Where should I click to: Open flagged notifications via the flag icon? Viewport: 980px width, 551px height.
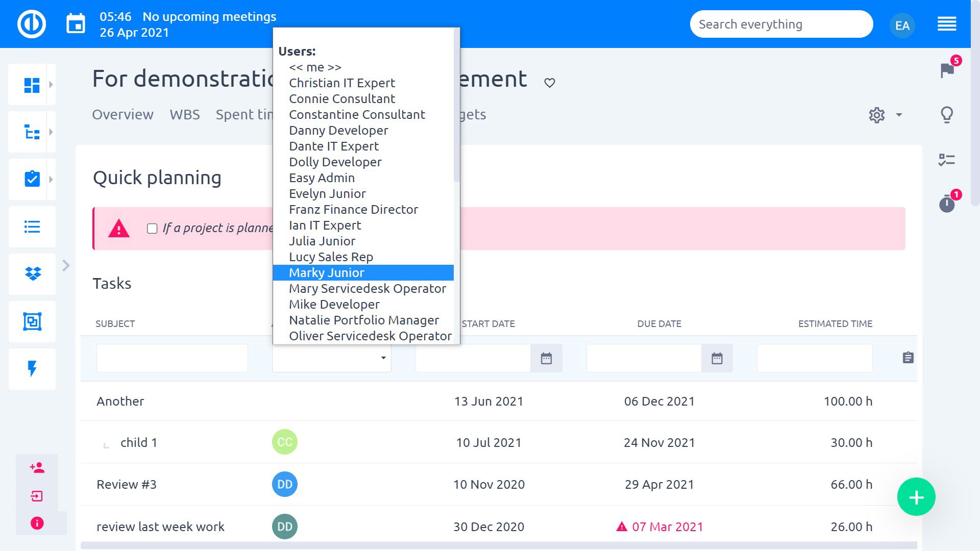[x=947, y=71]
